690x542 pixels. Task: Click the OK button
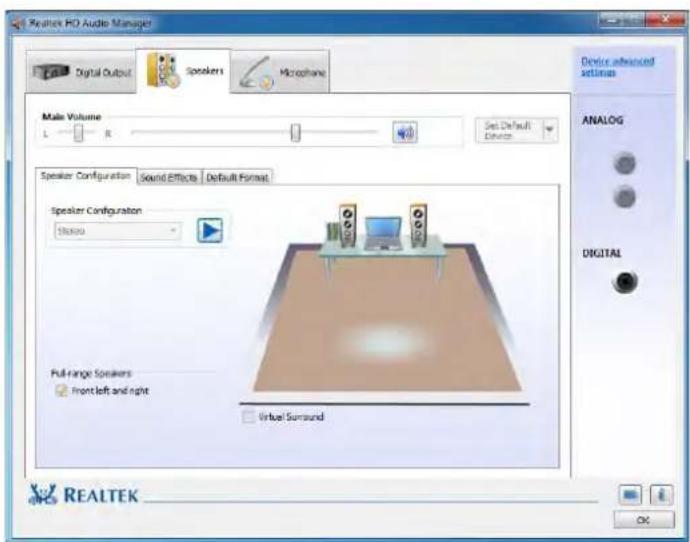(644, 520)
